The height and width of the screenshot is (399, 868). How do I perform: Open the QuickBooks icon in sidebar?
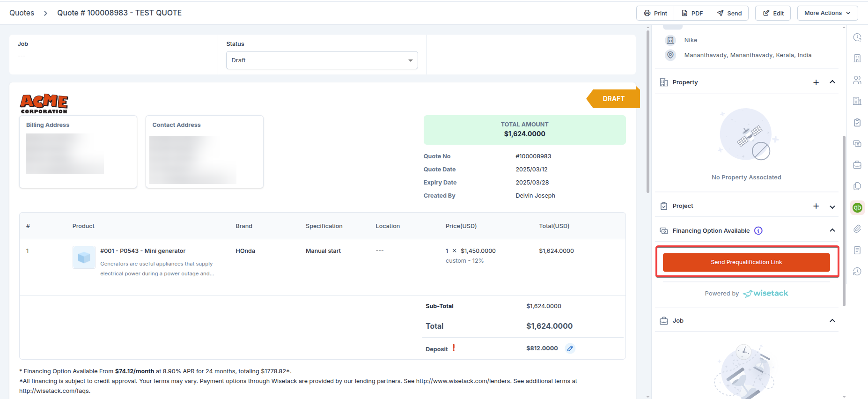857,207
